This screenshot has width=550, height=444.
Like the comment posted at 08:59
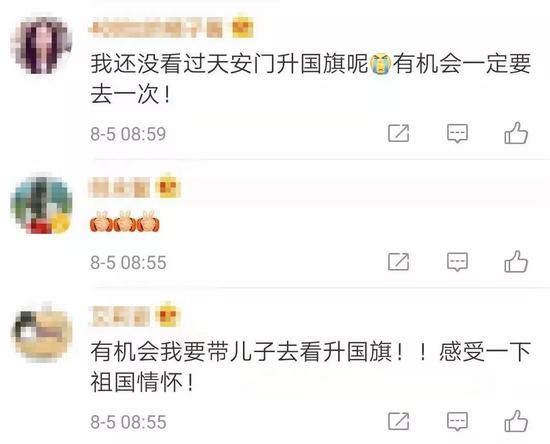[x=516, y=133]
